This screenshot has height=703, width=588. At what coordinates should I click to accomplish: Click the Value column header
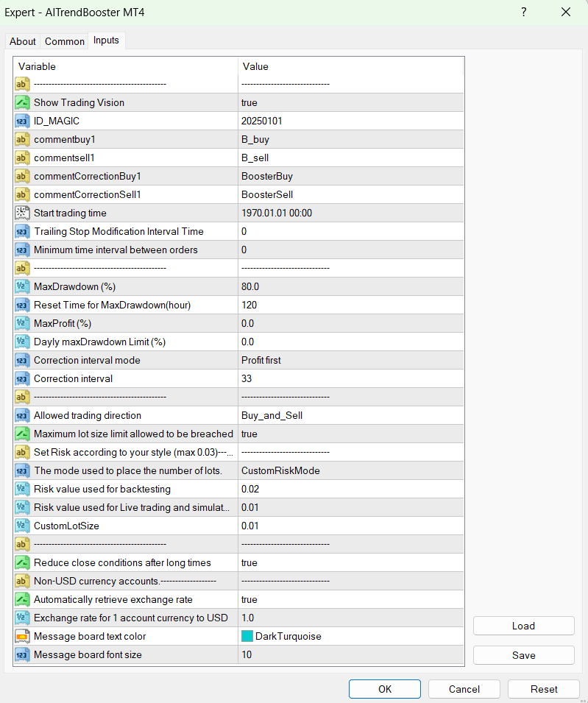pos(351,66)
